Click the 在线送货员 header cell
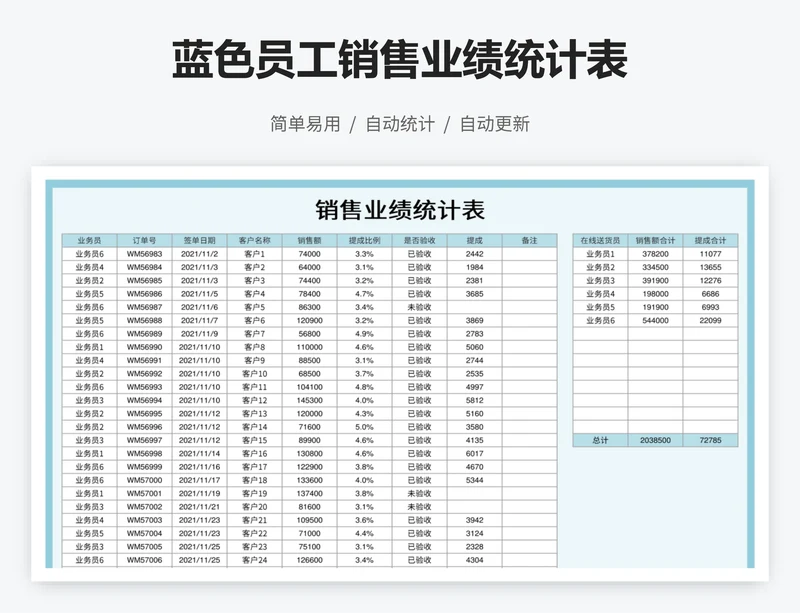Image resolution: width=800 pixels, height=613 pixels. 600,240
